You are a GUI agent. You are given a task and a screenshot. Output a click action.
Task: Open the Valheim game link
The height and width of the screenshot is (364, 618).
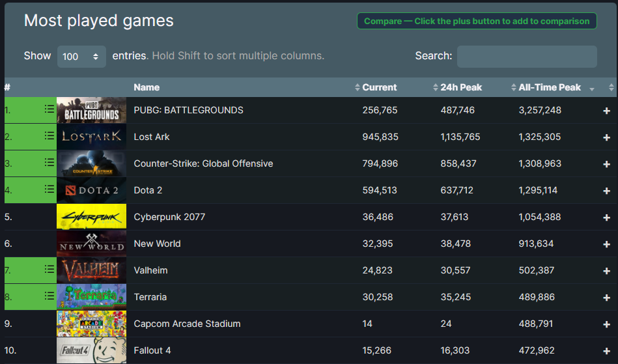[x=150, y=271]
